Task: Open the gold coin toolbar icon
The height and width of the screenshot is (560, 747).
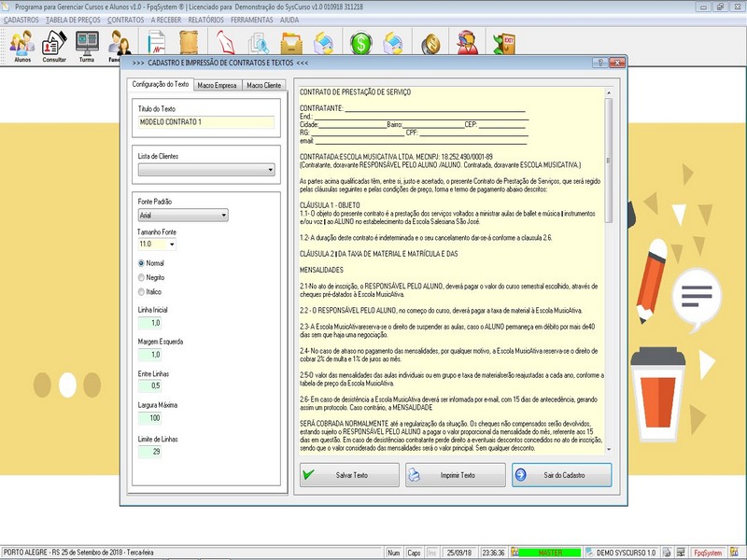Action: tap(430, 44)
